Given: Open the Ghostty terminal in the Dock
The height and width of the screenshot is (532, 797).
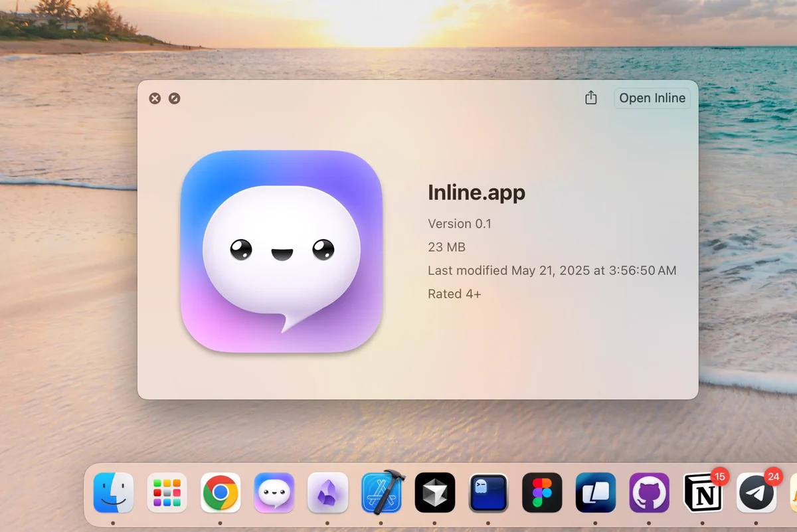Looking at the screenshot, I should [488, 493].
